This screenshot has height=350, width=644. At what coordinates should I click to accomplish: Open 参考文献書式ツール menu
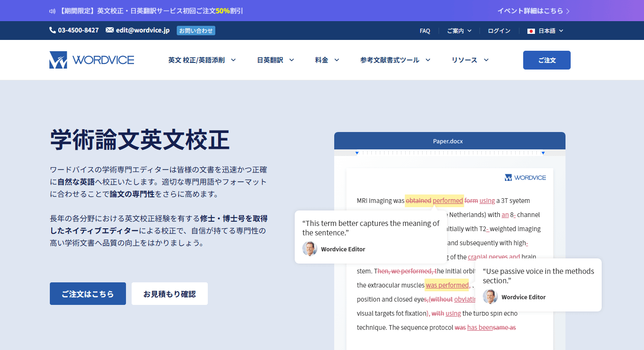(x=395, y=60)
